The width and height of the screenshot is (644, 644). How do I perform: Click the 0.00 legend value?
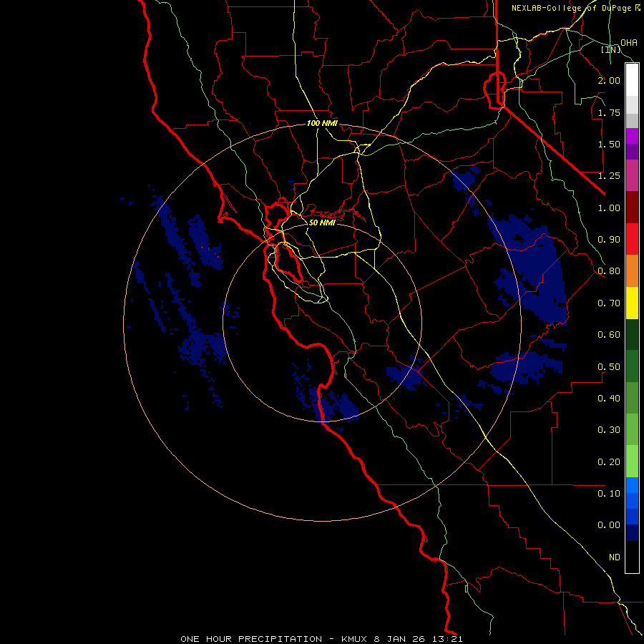coord(609,525)
